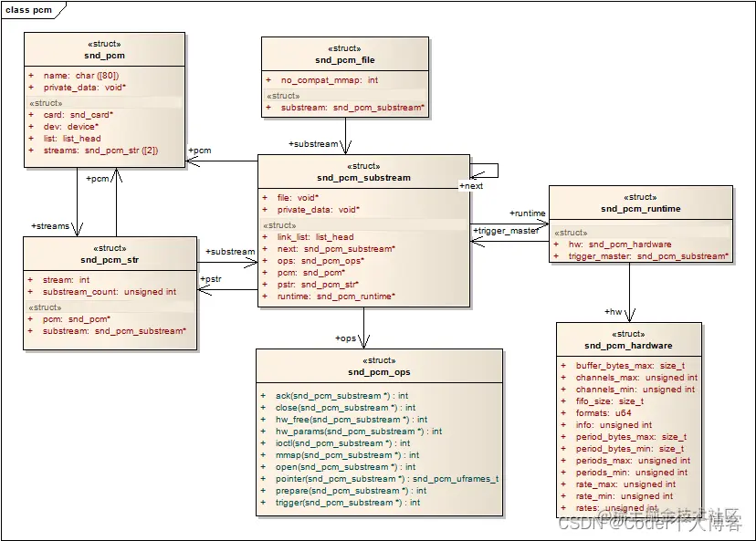Click the pointer operation returning snd_pcm_uframes_t

coord(387,479)
